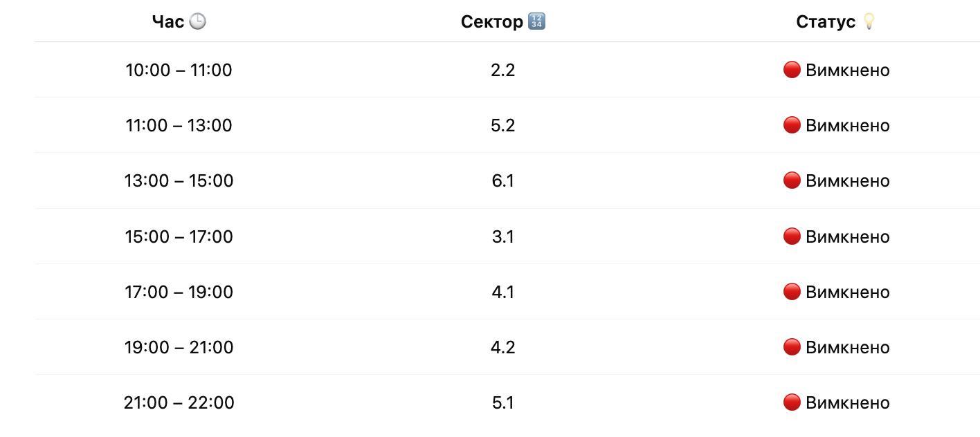Click red circle in 17:00 – 19:00 row
The width and height of the screenshot is (980, 437).
click(792, 292)
